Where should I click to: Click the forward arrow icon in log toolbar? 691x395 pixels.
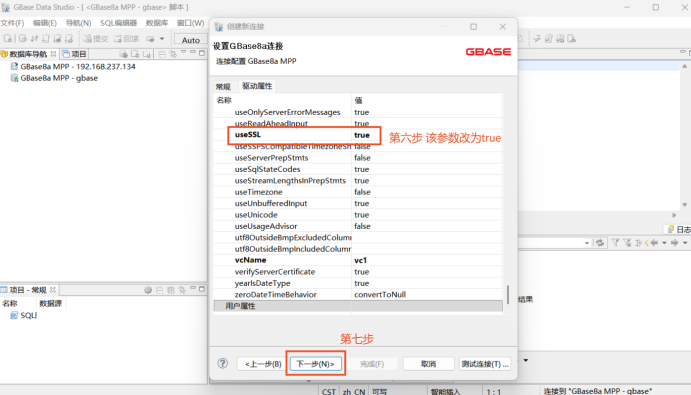pyautogui.click(x=674, y=242)
